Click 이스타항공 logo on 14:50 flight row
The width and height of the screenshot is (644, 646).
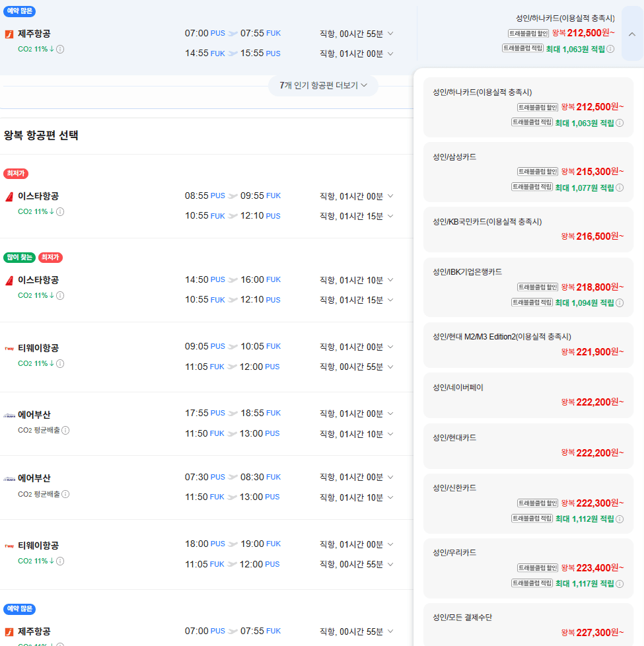[x=9, y=281]
